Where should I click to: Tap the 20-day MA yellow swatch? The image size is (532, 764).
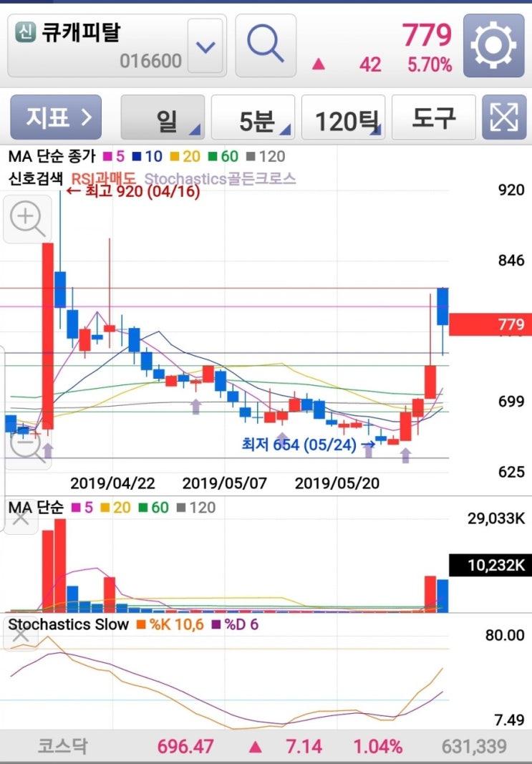pos(175,156)
